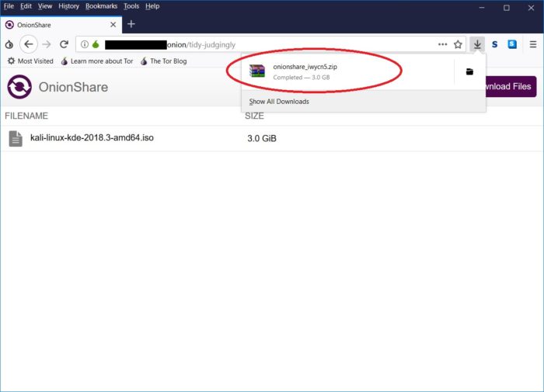Click the Tor onion button in the toolbar
This screenshot has height=392, width=544.
click(9, 44)
